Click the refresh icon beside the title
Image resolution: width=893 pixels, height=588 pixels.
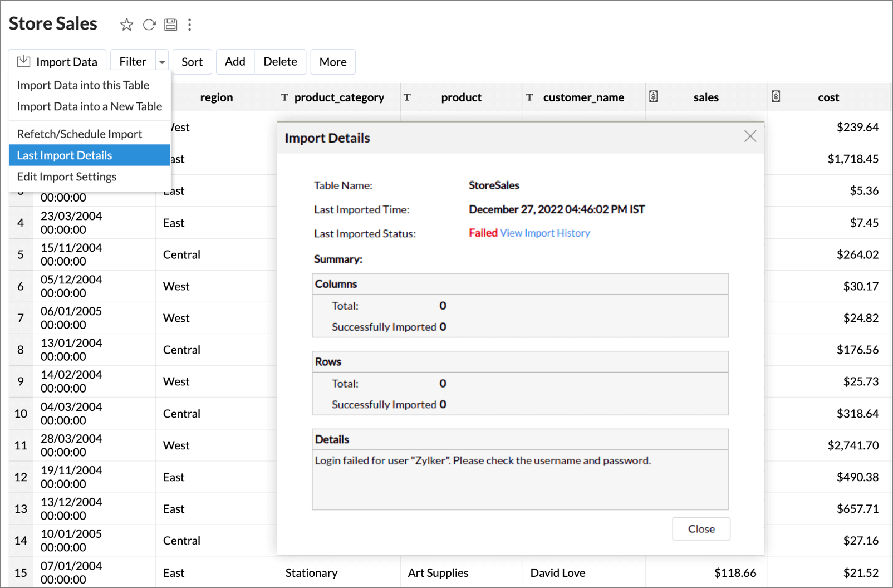point(149,24)
